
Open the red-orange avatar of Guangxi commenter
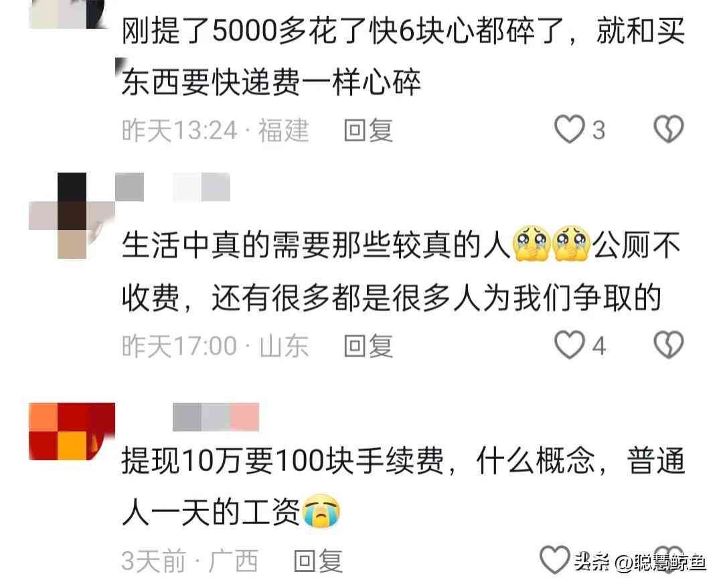72,431
